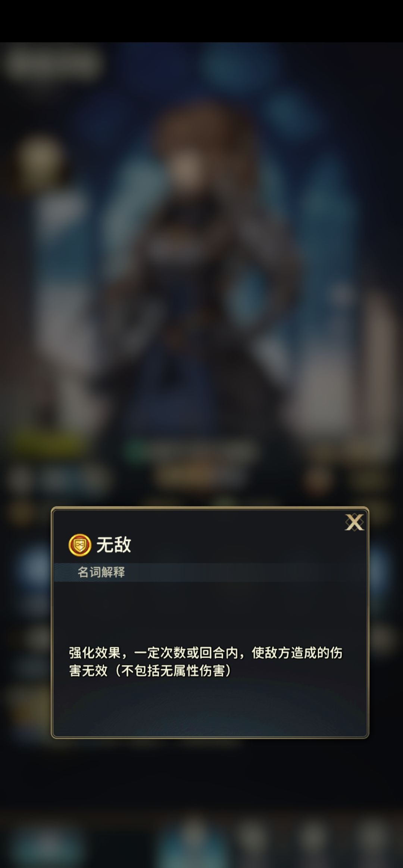The image size is (403, 868).
Task: Tap dark area below popup to dismiss
Action: tap(201, 777)
